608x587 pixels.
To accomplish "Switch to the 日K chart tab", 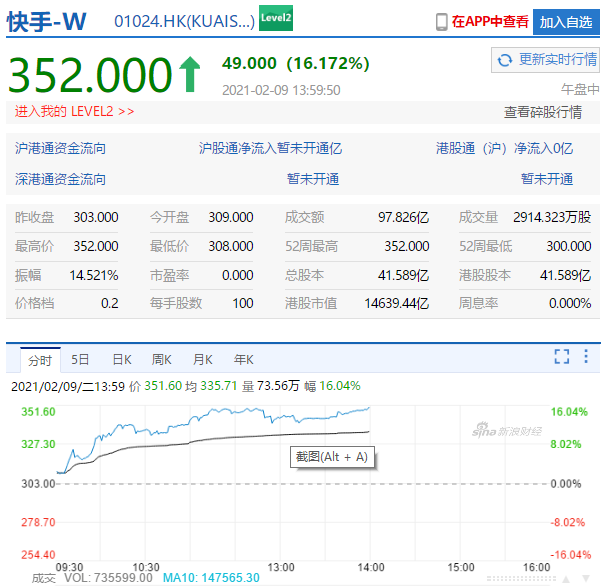I will (122, 360).
